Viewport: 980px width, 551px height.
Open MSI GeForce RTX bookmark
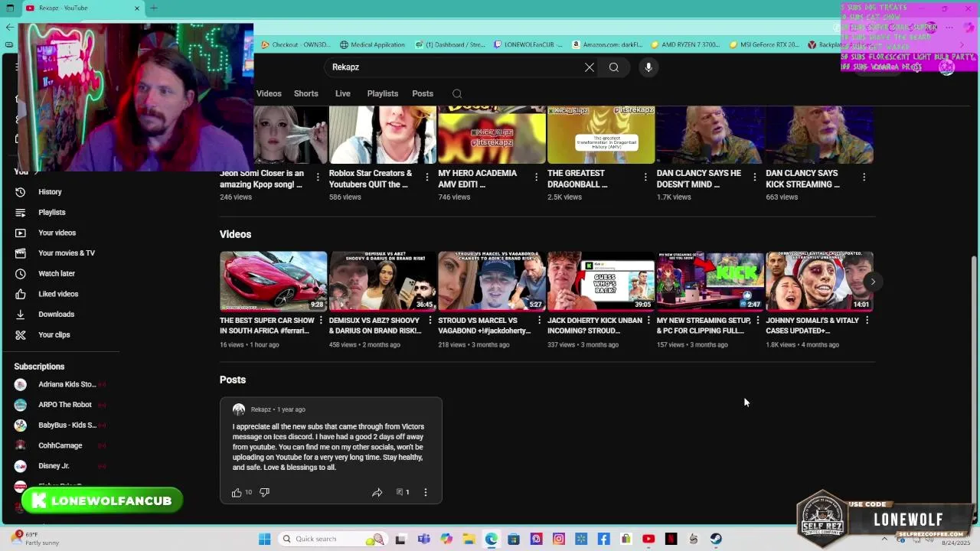(764, 44)
